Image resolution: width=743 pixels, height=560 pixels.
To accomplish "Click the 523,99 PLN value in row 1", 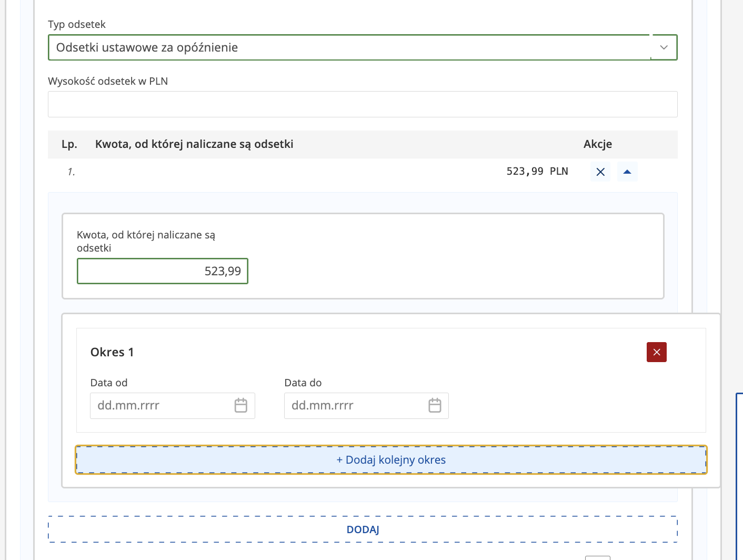I will (x=537, y=171).
